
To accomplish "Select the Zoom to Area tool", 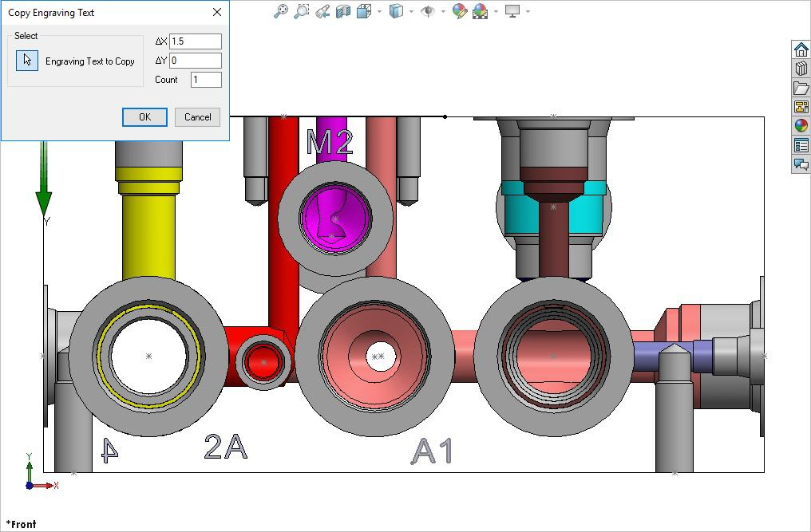I will (301, 11).
